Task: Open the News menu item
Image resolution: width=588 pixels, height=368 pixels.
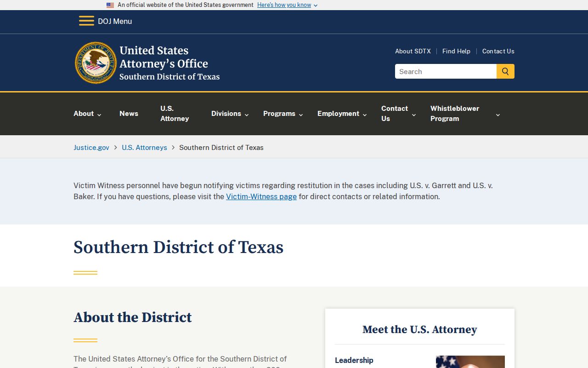Action: 129,114
